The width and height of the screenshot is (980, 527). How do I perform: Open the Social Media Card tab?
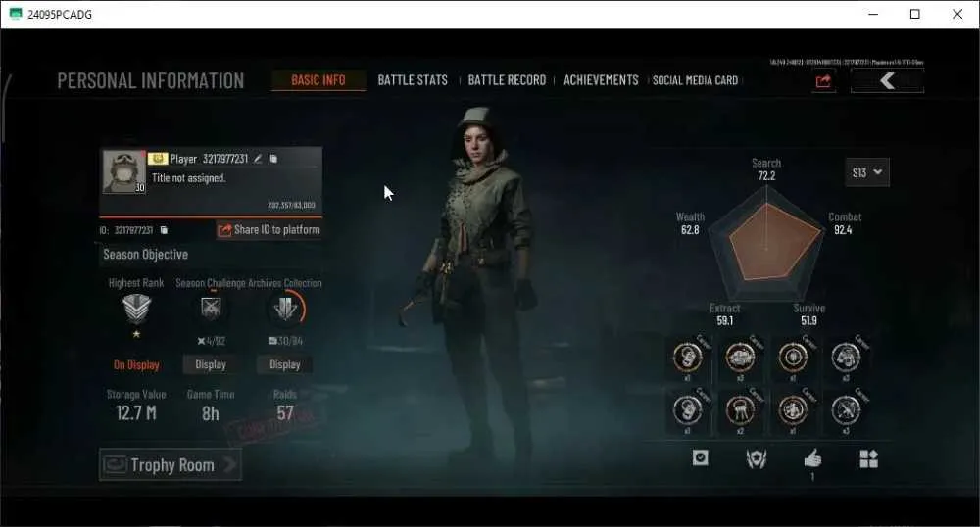[x=695, y=80]
